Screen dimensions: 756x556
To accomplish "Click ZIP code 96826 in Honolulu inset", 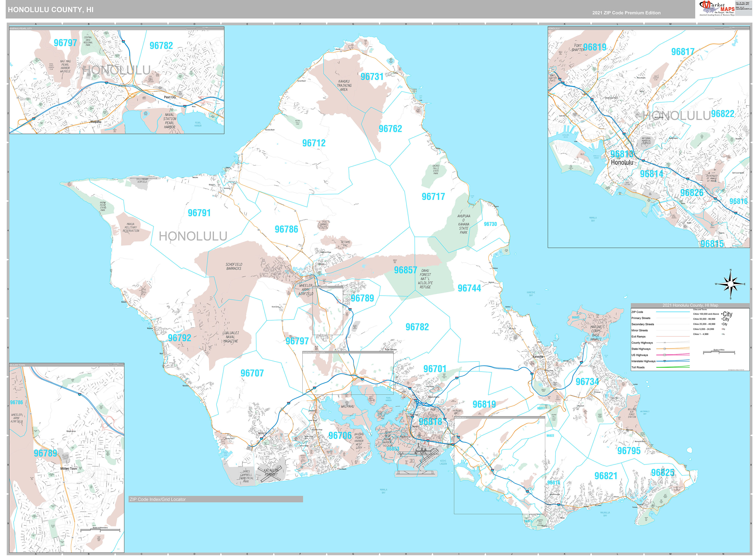I will point(692,192).
